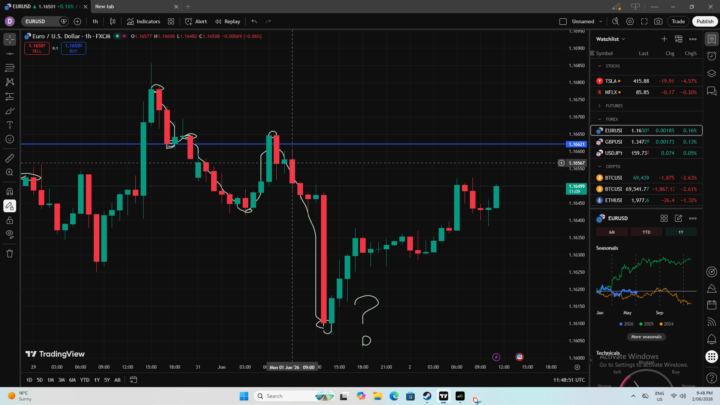Select the ruler measure tool
The image size is (720, 405).
(x=10, y=158)
